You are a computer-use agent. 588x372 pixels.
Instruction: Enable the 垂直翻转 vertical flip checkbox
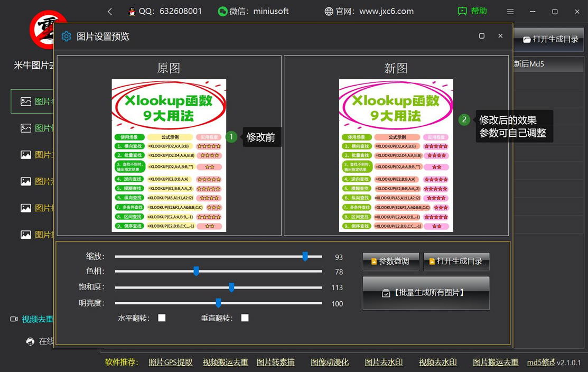click(245, 318)
